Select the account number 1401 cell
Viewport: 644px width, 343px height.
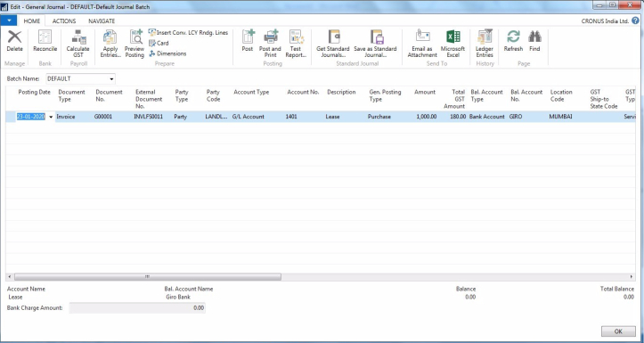[x=291, y=117]
